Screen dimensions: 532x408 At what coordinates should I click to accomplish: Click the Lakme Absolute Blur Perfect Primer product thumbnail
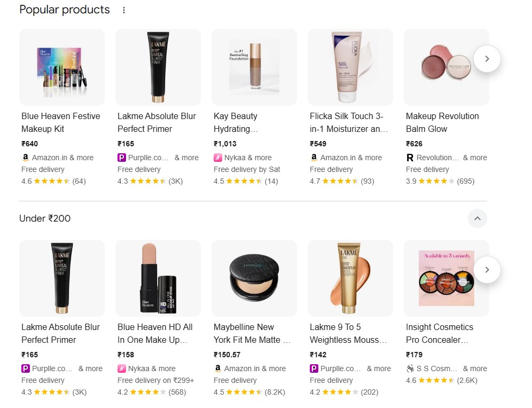(x=158, y=67)
